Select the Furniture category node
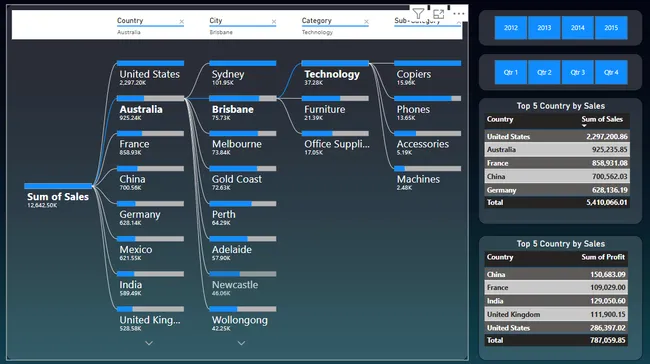 pos(335,109)
